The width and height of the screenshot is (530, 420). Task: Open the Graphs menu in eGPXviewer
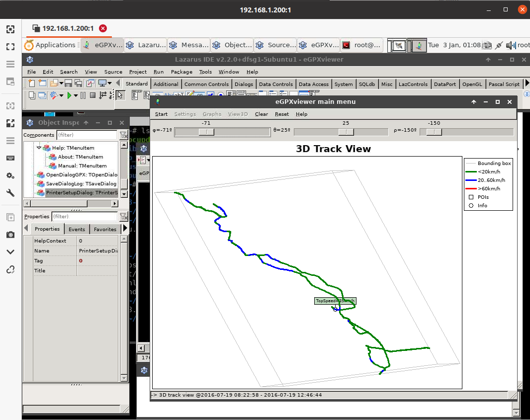click(x=212, y=114)
